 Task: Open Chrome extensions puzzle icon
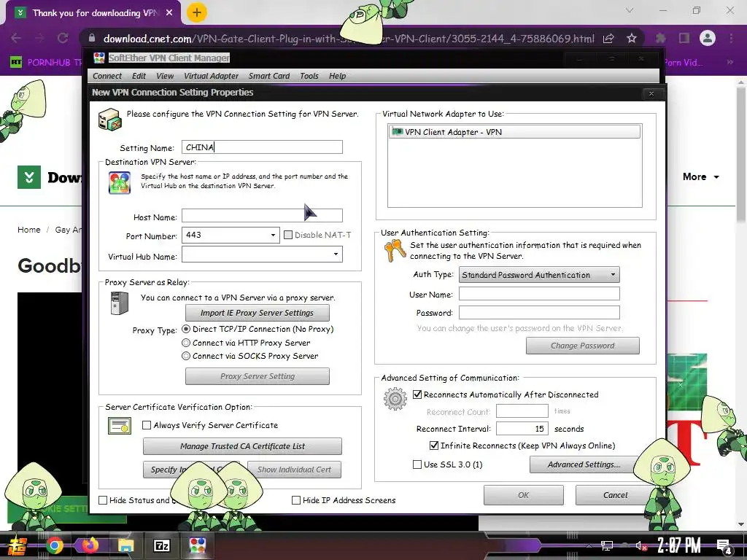pyautogui.click(x=661, y=38)
